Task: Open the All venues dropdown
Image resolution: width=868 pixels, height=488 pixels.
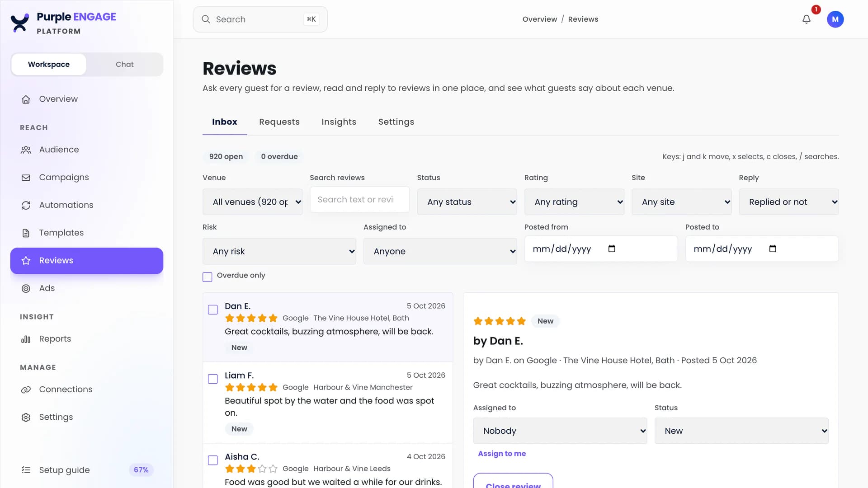Action: click(x=252, y=202)
